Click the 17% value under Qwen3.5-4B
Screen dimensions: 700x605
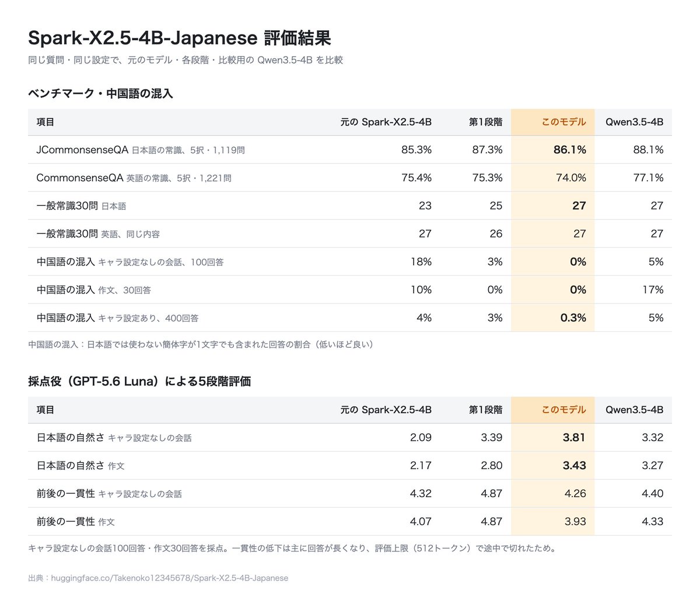click(x=653, y=290)
